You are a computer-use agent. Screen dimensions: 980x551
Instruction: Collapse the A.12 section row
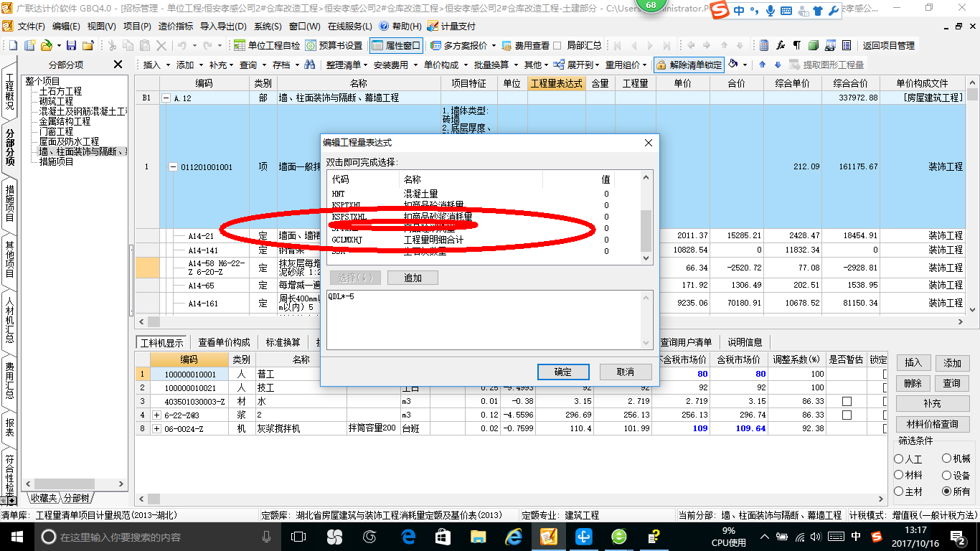point(166,98)
